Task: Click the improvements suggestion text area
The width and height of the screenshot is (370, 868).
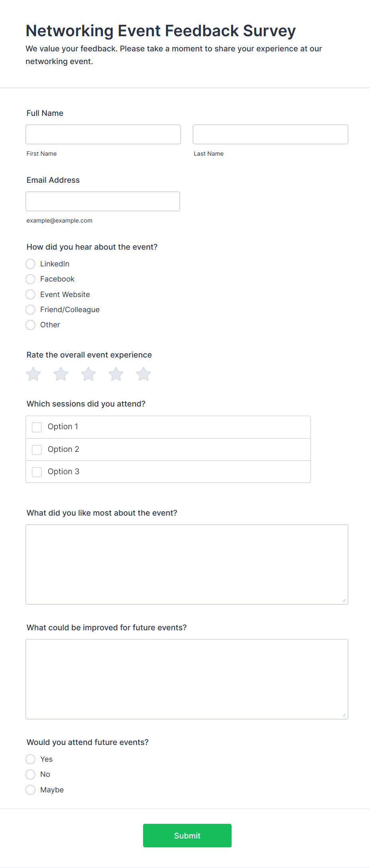Action: pos(186,679)
